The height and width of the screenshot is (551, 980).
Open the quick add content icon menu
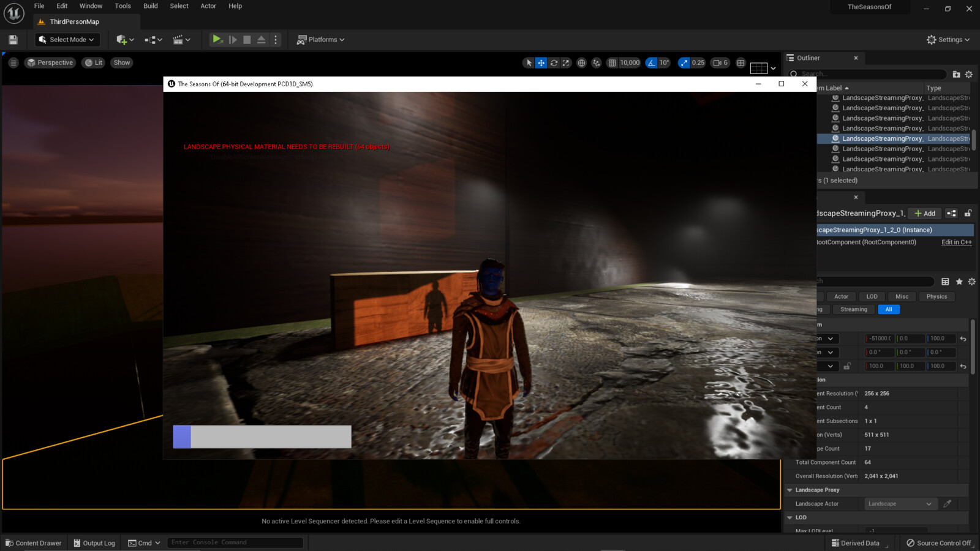pos(125,40)
